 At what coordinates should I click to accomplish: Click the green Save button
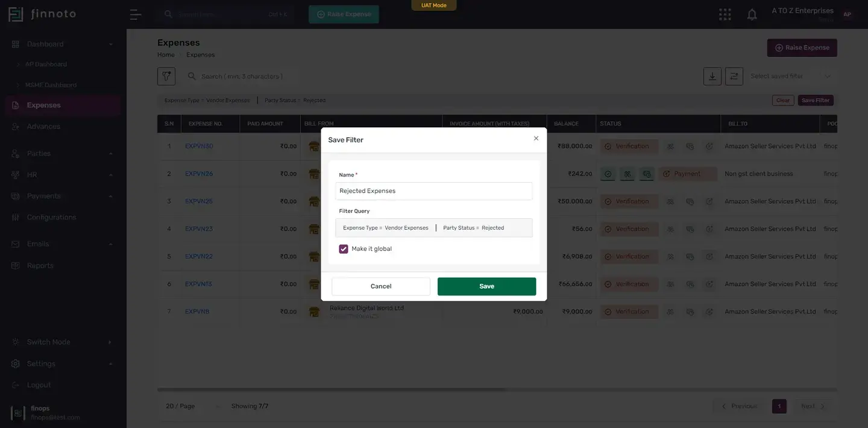coord(486,286)
